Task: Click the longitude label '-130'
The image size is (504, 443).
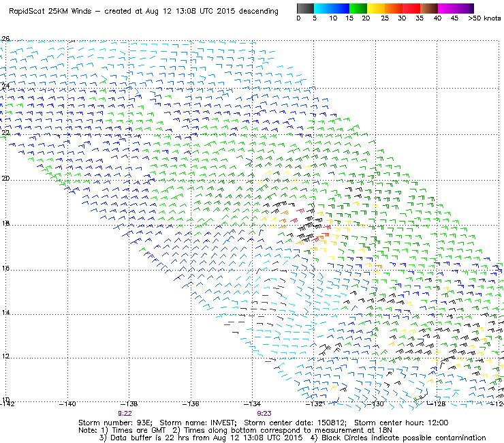Action: tap(375, 403)
